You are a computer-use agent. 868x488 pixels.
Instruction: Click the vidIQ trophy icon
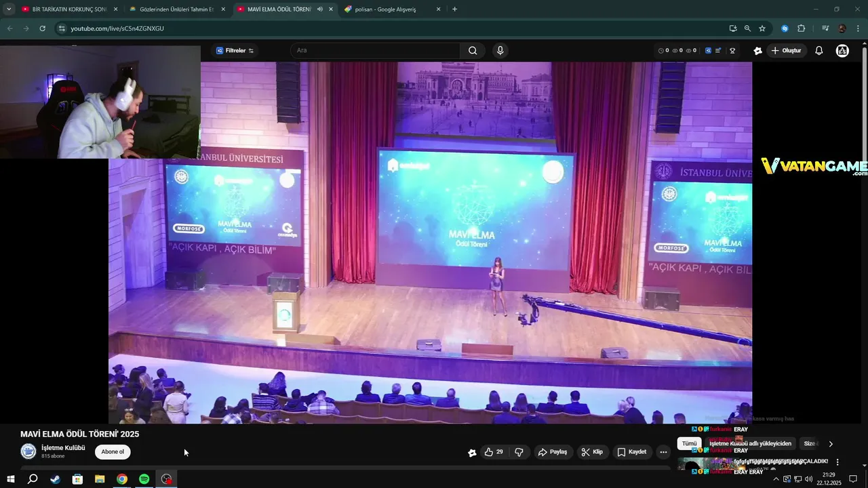[x=732, y=51]
